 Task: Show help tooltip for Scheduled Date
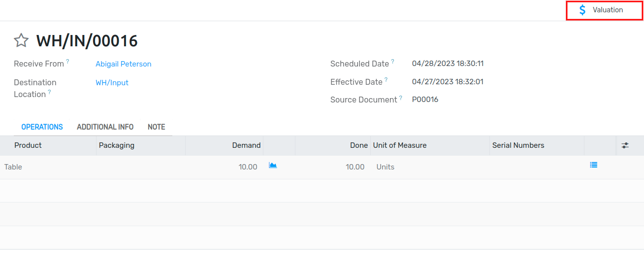pos(393,61)
